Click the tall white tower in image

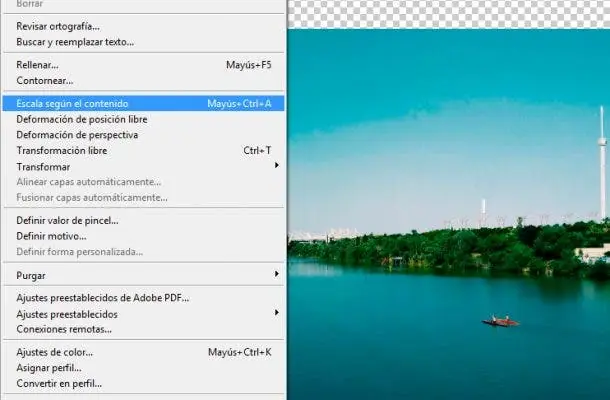click(x=602, y=163)
